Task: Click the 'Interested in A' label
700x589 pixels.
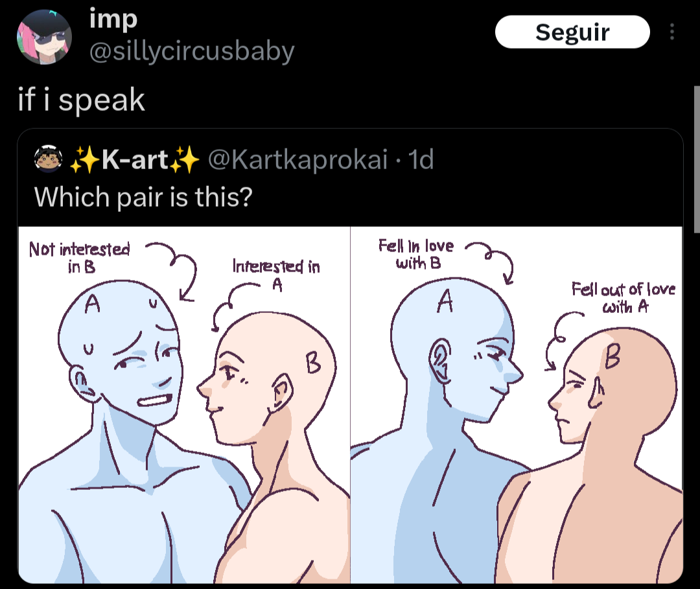Action: pyautogui.click(x=276, y=275)
